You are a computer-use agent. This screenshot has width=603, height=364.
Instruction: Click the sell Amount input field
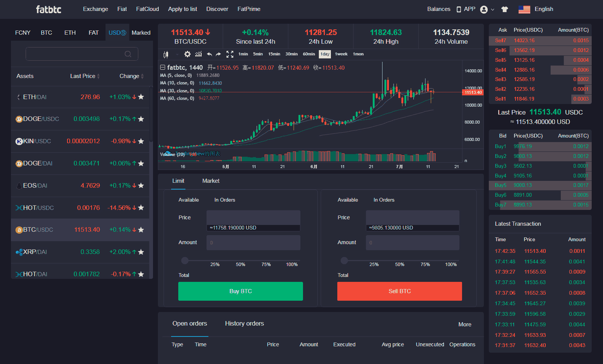click(x=413, y=243)
